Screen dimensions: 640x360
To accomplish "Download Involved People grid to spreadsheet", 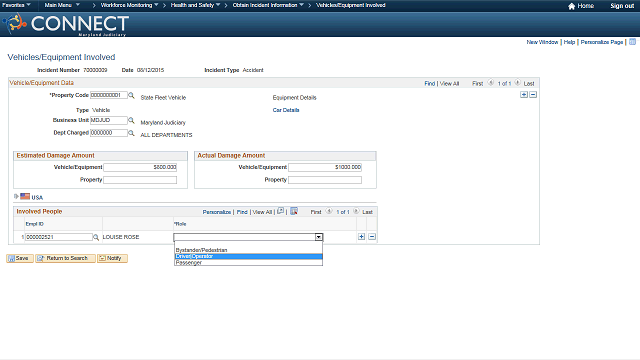I will [x=294, y=211].
